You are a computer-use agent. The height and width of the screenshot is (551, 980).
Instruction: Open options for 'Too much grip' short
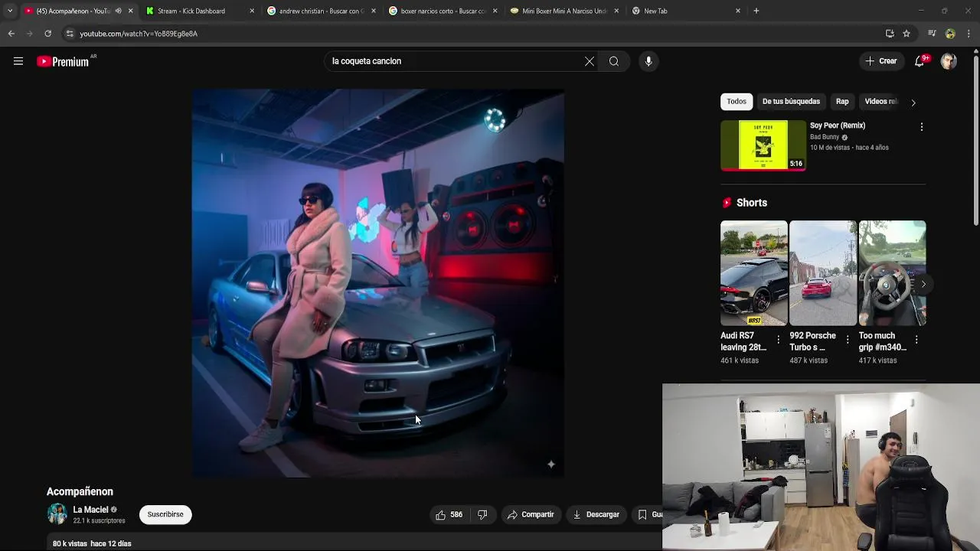tap(916, 340)
